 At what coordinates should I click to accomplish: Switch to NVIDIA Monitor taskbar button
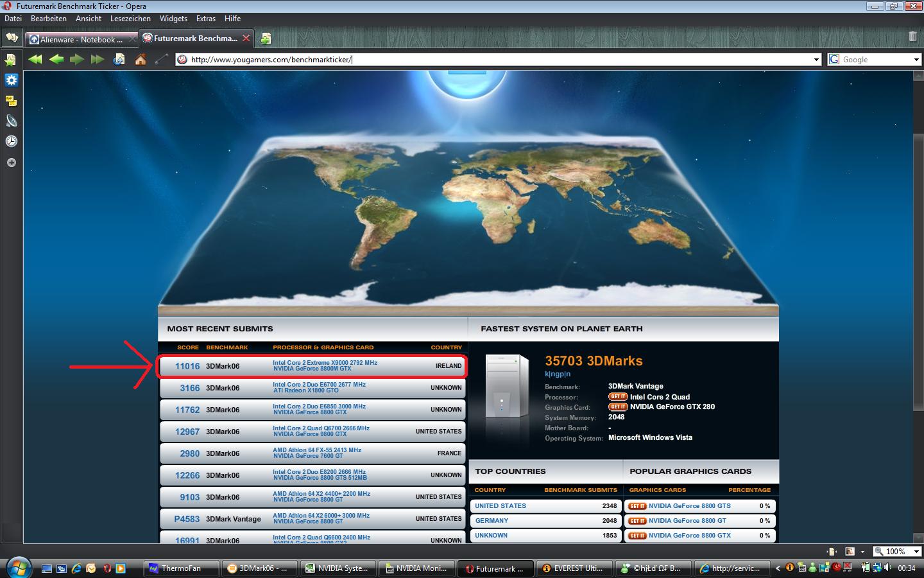pyautogui.click(x=416, y=568)
